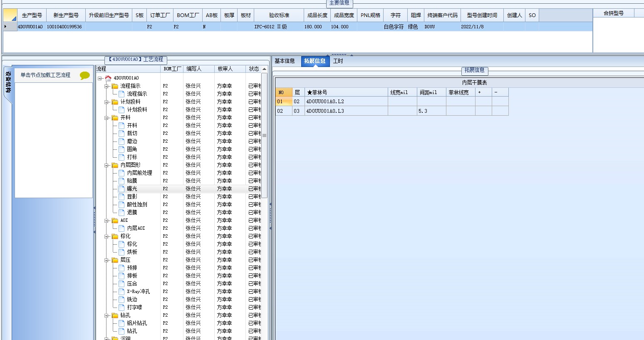
Task: Collapse the 层压 tree node
Action: [107, 260]
